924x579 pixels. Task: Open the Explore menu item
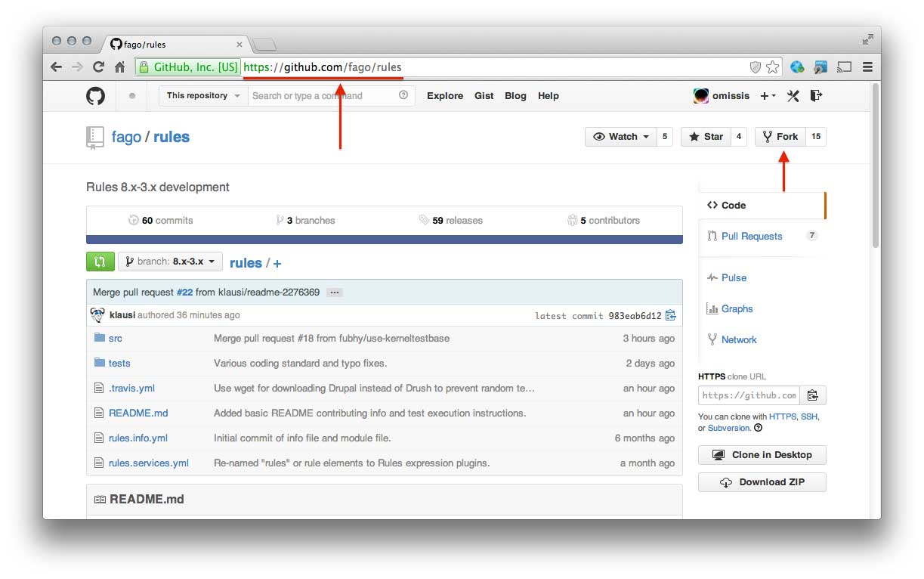coord(445,96)
